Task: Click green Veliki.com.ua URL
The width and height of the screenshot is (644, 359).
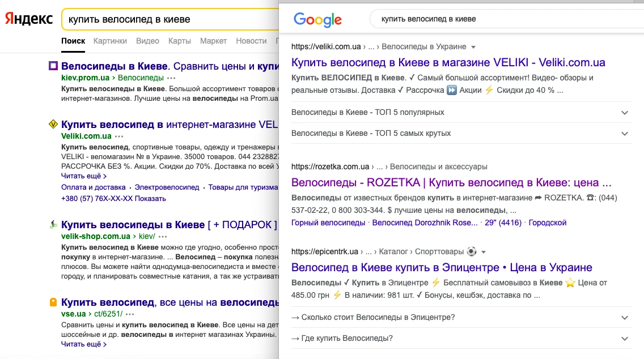Action: (86, 136)
